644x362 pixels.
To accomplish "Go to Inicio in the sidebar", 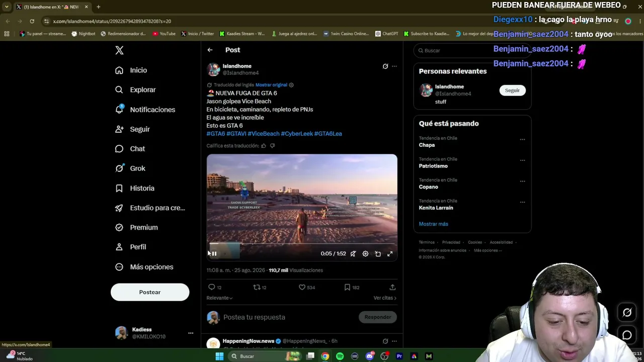I will coord(131,70).
